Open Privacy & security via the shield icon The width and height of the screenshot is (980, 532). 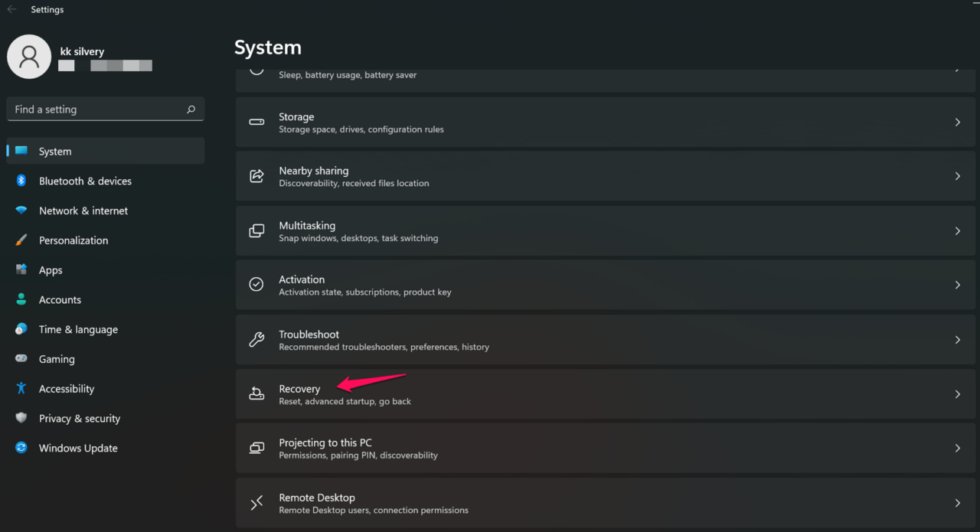[21, 418]
